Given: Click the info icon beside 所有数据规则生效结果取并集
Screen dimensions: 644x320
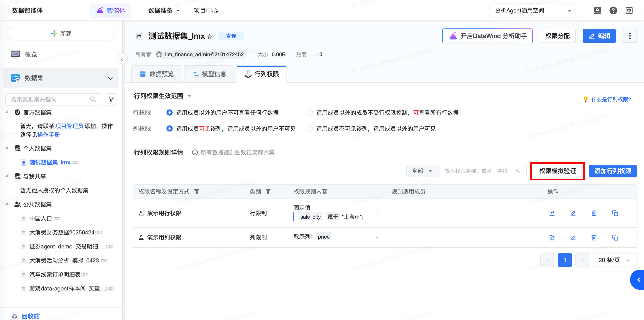Looking at the screenshot, I should coord(195,152).
